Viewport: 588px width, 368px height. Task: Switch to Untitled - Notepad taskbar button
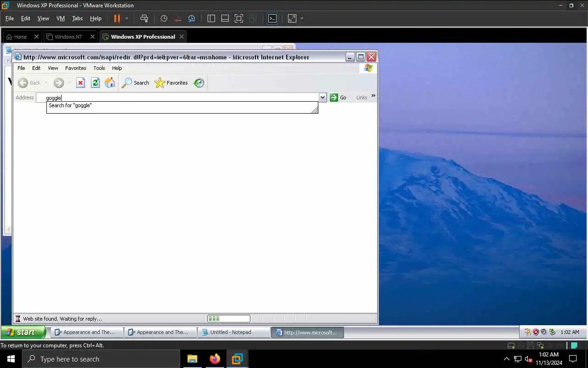(x=234, y=332)
